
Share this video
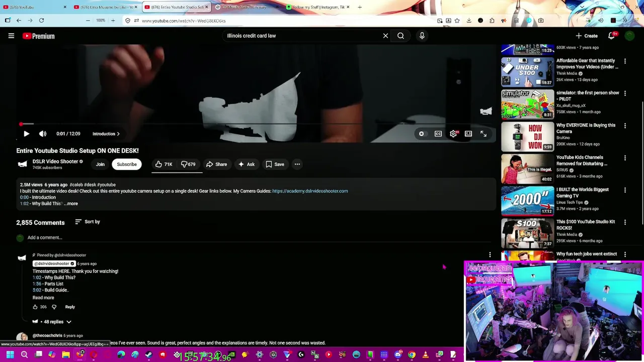pos(216,164)
